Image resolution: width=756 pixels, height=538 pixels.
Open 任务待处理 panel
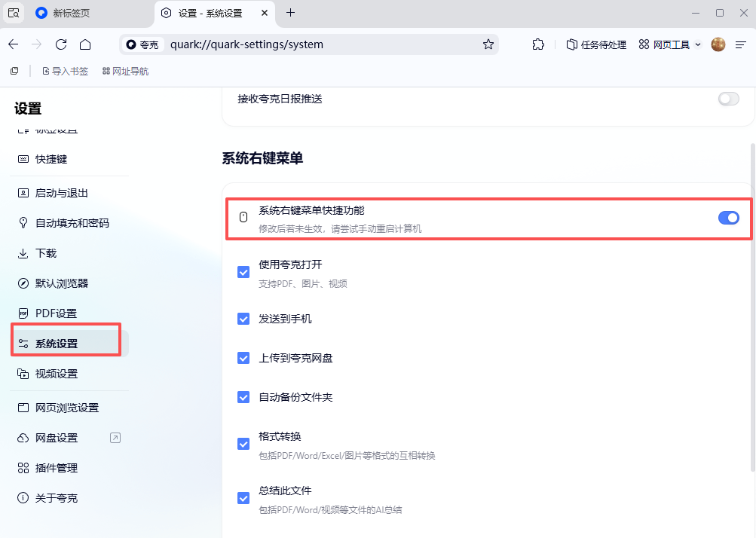(596, 44)
